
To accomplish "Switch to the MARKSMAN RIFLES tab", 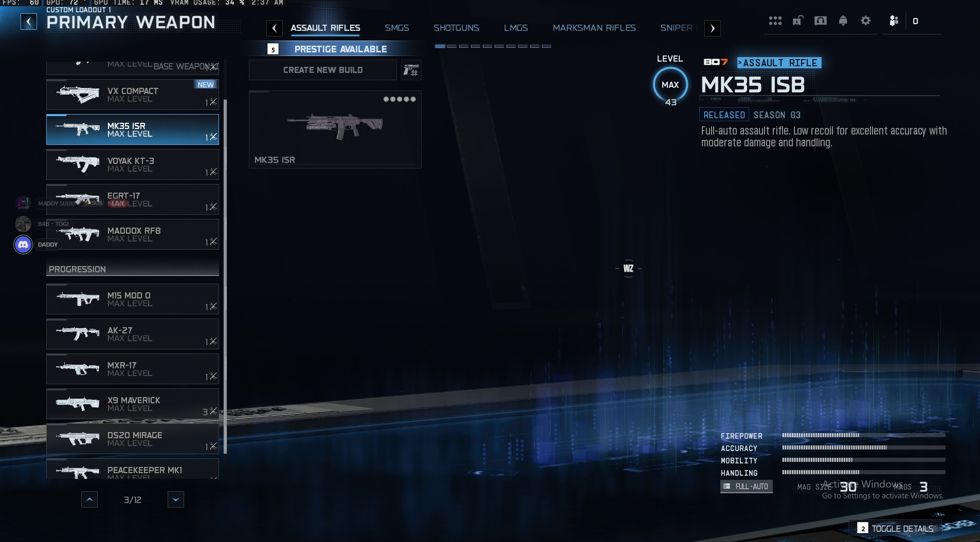I will point(594,28).
